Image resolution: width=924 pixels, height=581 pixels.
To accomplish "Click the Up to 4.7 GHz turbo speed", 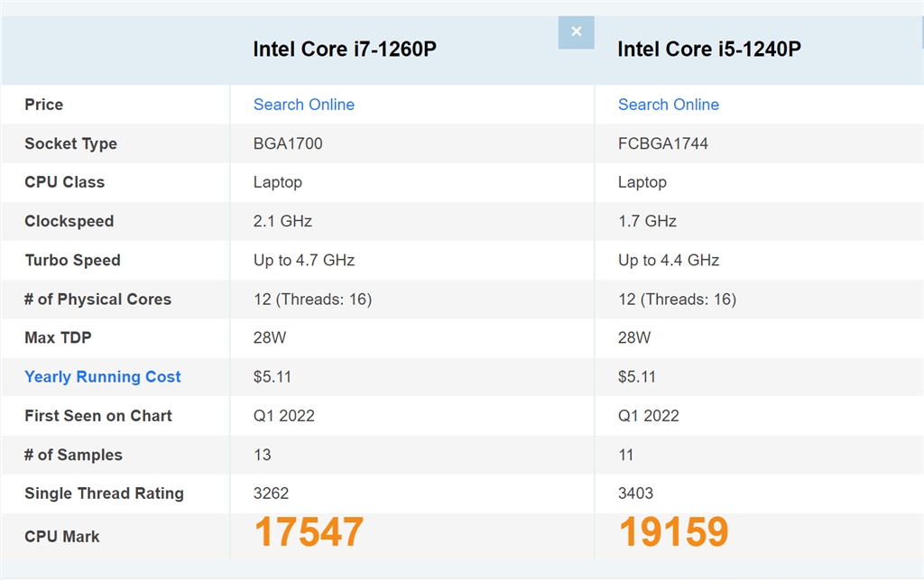I will click(304, 261).
